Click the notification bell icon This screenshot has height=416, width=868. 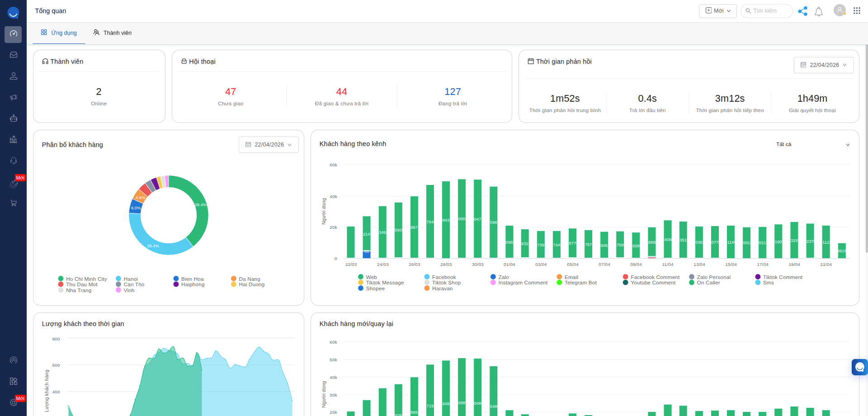click(x=818, y=11)
